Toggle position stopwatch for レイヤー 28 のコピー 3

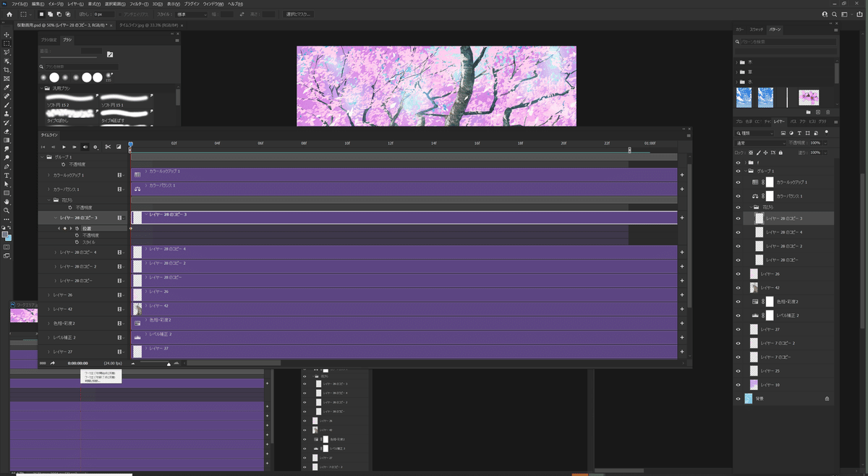77,229
